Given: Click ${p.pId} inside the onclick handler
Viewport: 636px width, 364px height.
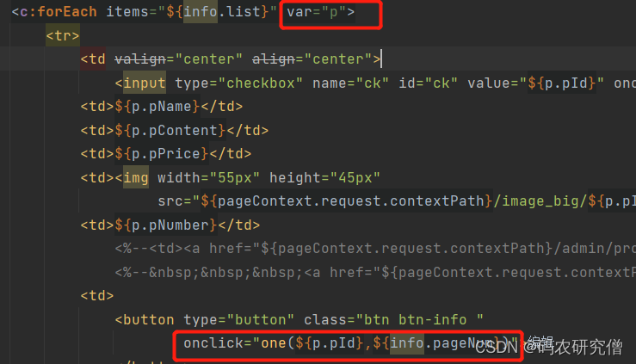Looking at the screenshot, I should click(329, 343).
